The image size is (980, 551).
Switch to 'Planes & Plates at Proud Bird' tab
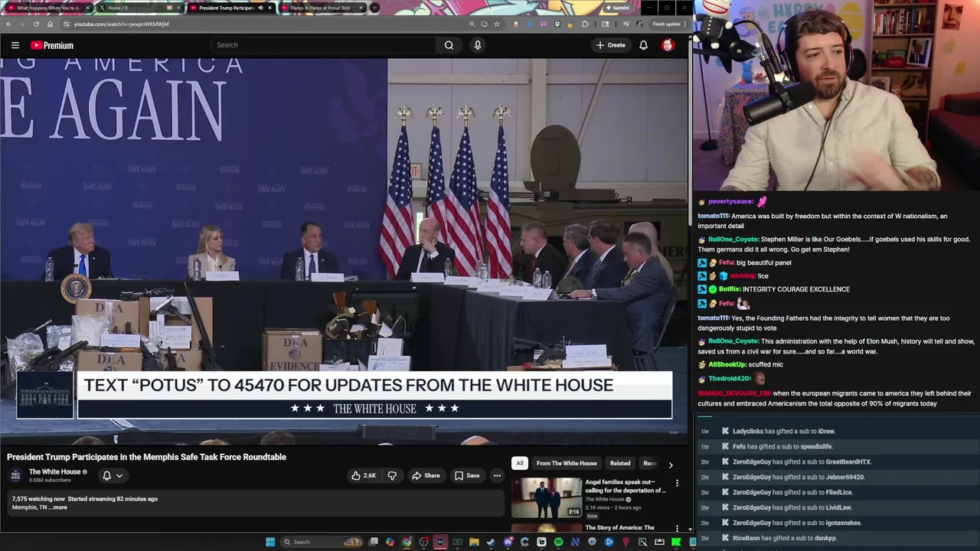[320, 8]
